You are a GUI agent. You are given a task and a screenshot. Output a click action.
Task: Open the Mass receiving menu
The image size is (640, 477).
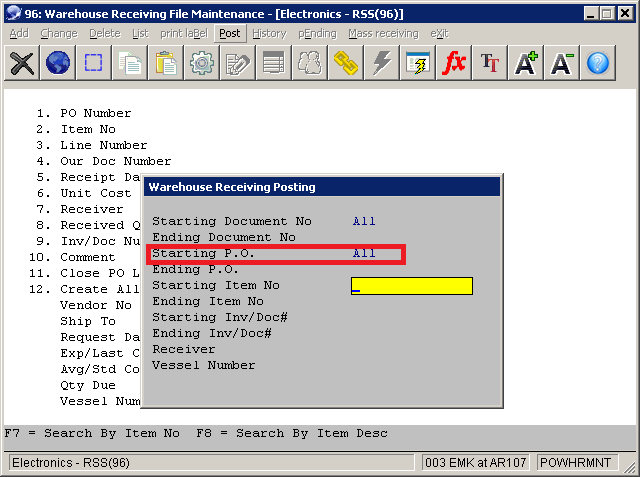tap(383, 33)
